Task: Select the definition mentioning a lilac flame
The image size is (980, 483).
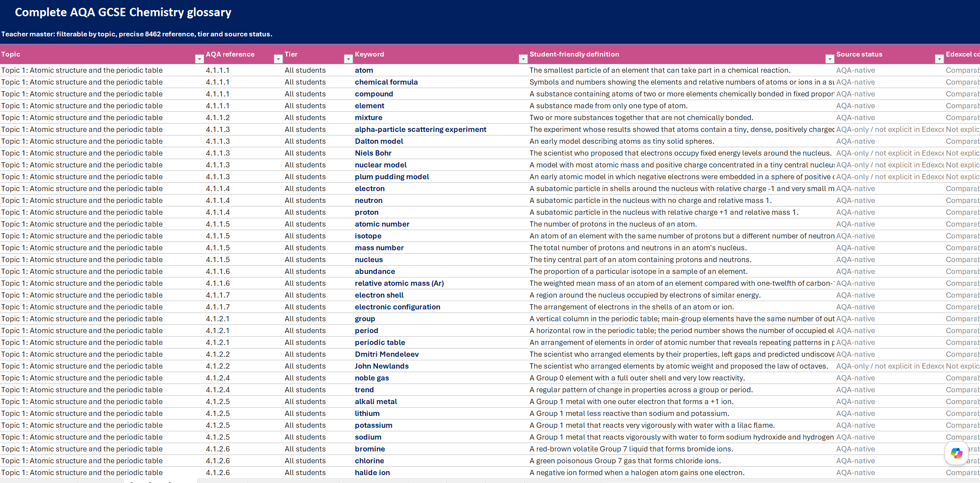Action: (x=681, y=425)
